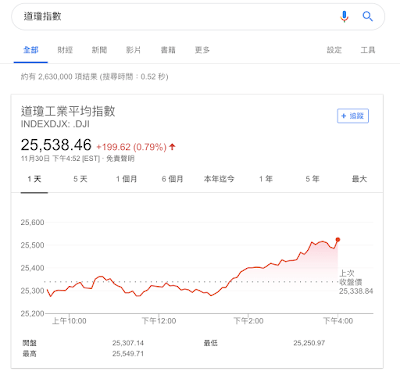
Task: Show the 1 個月 chart range
Action: tap(126, 179)
